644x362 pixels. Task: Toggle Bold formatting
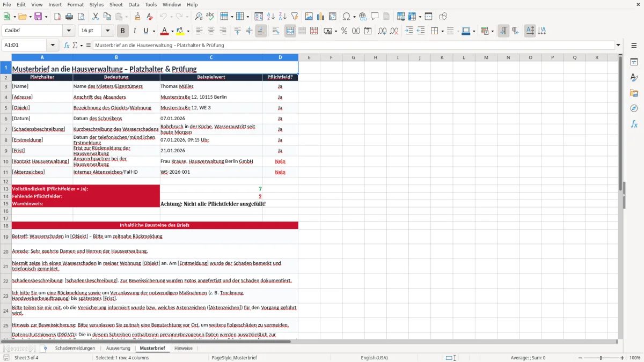point(122,31)
